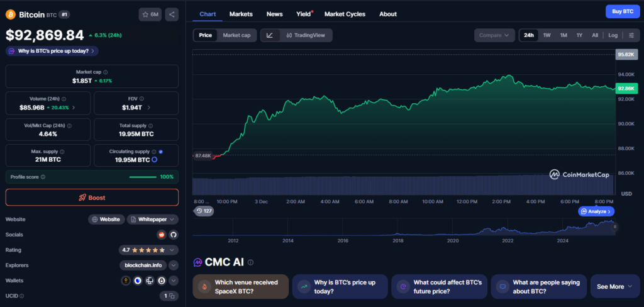Image resolution: width=644 pixels, height=307 pixels.
Task: Open the Chart tab
Action: click(x=208, y=14)
